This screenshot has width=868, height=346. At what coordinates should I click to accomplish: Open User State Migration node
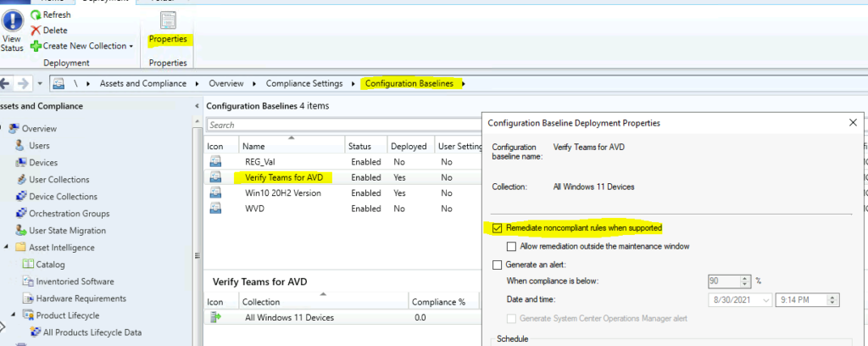coord(68,231)
